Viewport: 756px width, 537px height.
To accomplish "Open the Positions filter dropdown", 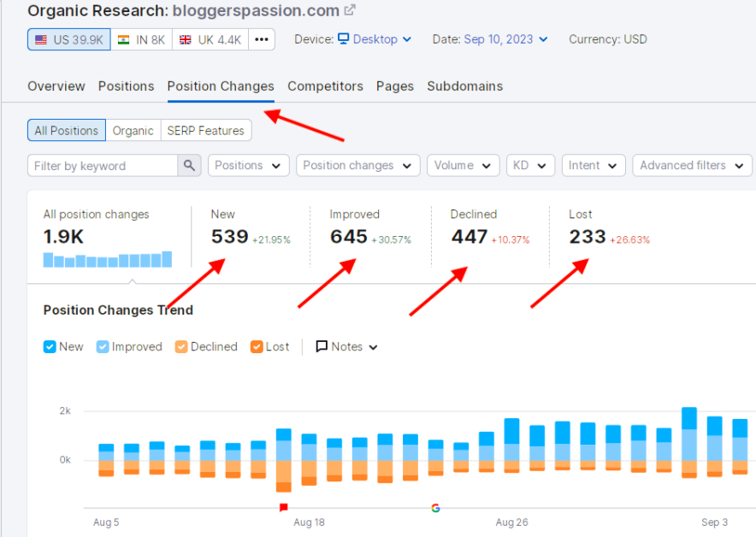I will point(248,165).
